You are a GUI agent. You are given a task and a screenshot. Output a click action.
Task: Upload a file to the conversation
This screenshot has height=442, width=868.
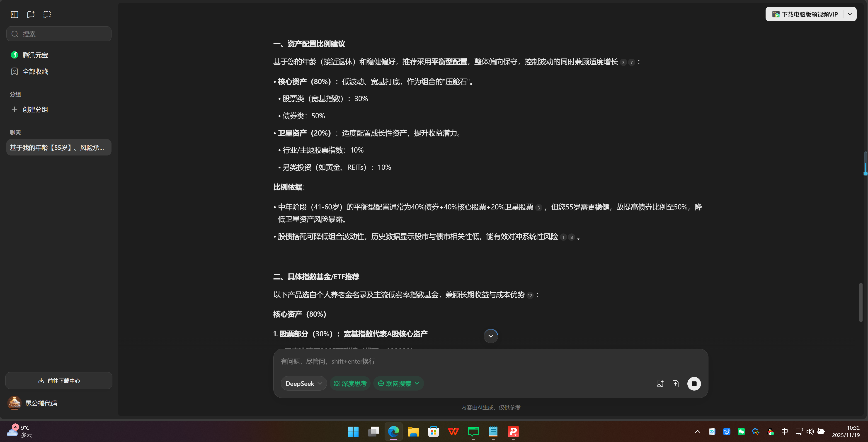pyautogui.click(x=676, y=383)
